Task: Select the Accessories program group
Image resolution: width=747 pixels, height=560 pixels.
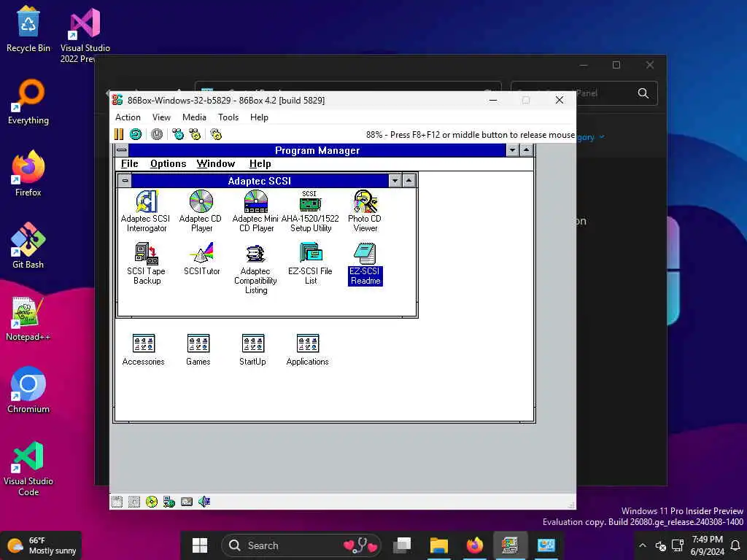Action: [x=144, y=350]
